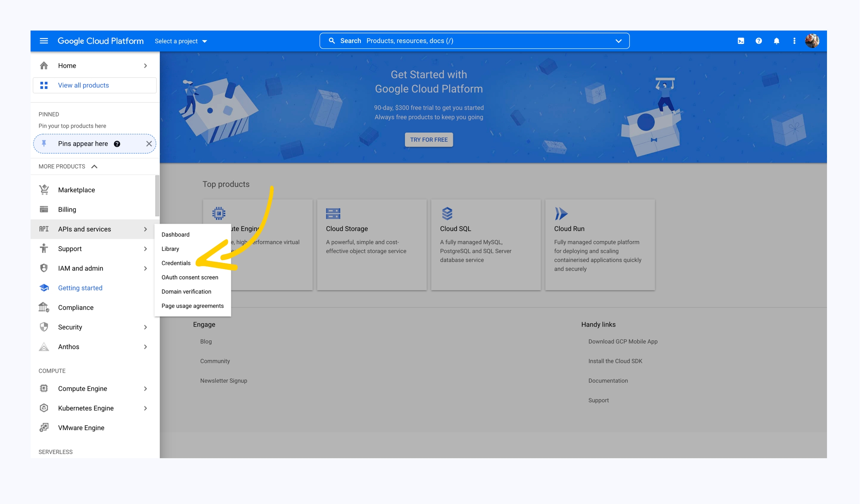Expand the Security submenu chevron
Screen dimensions: 860x504
click(145, 327)
